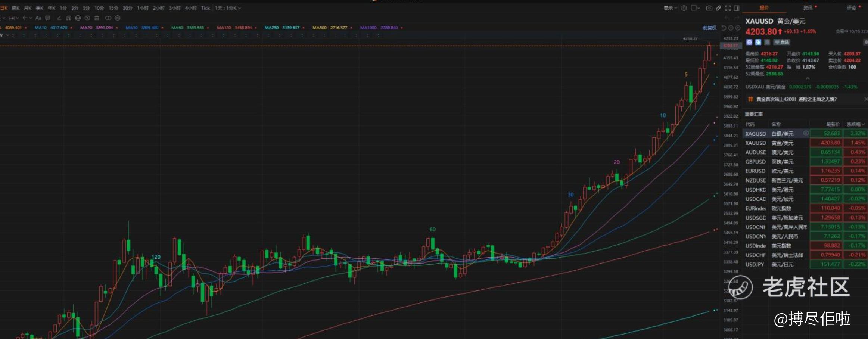Select the 月K monthly chart period
Image resolution: width=868 pixels, height=339 pixels.
coord(28,8)
